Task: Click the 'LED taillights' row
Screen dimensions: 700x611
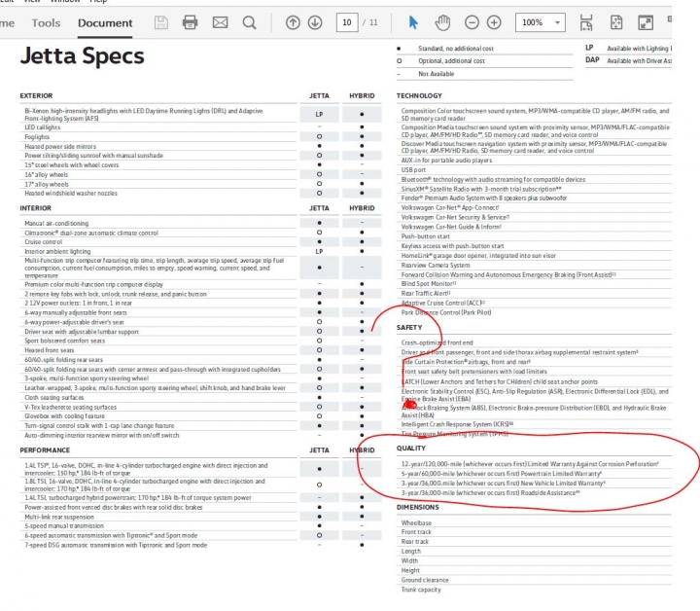Action: click(201, 127)
